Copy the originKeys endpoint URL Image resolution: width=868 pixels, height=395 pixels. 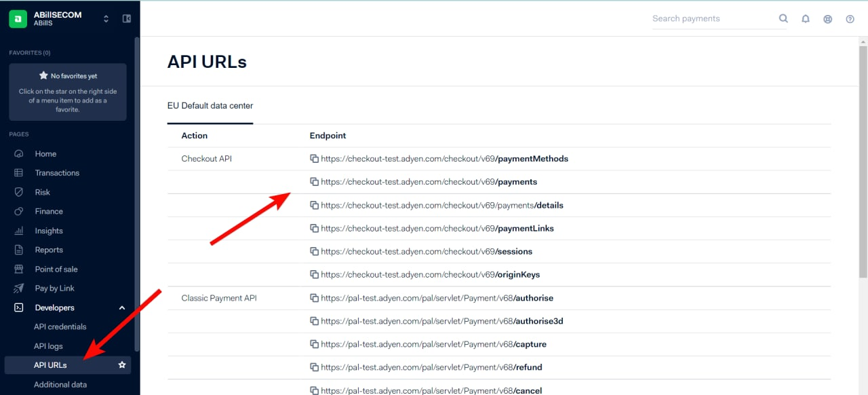(314, 274)
